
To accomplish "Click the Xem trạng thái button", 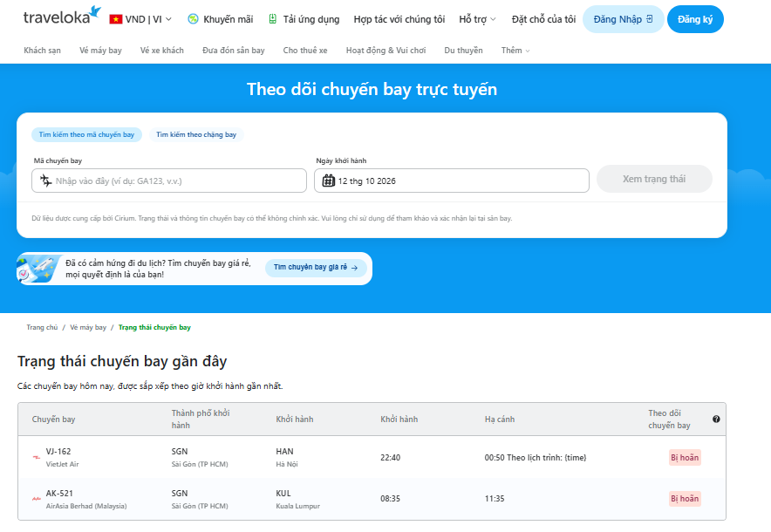I will pyautogui.click(x=654, y=179).
